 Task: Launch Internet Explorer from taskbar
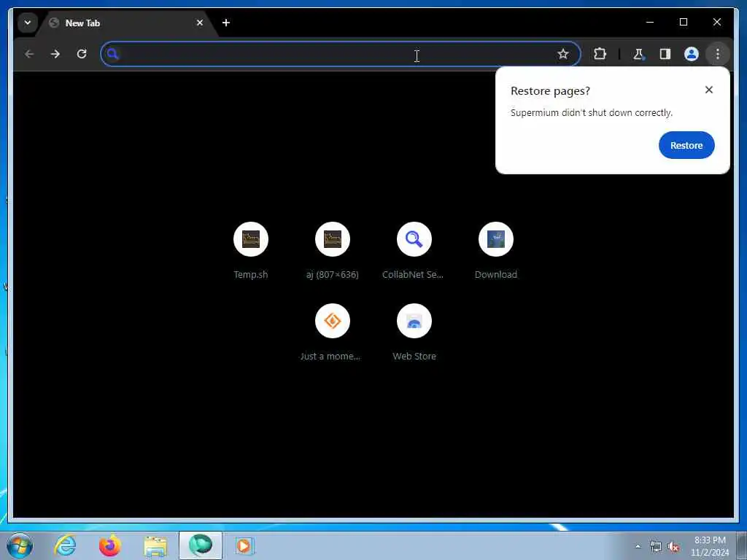[x=65, y=545]
